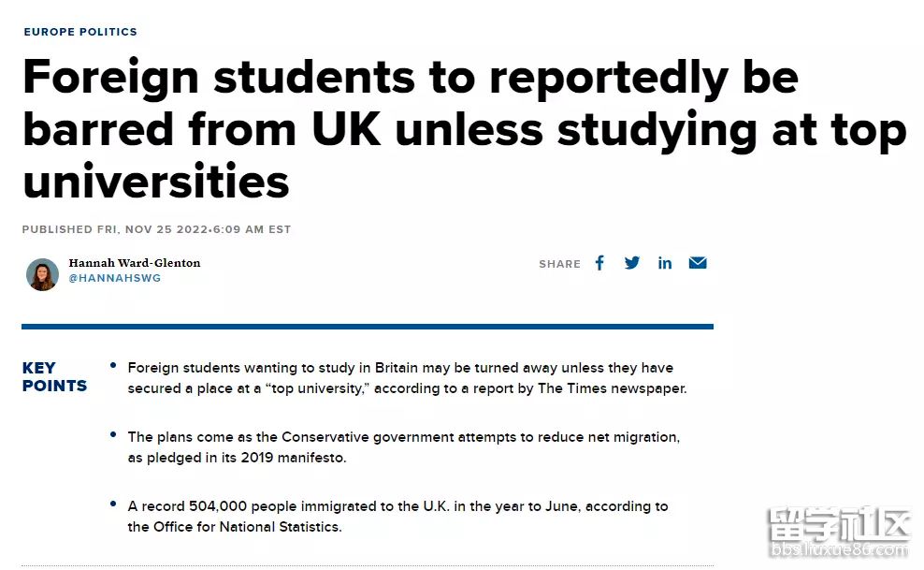Share the article by email envelope icon

[x=698, y=262]
